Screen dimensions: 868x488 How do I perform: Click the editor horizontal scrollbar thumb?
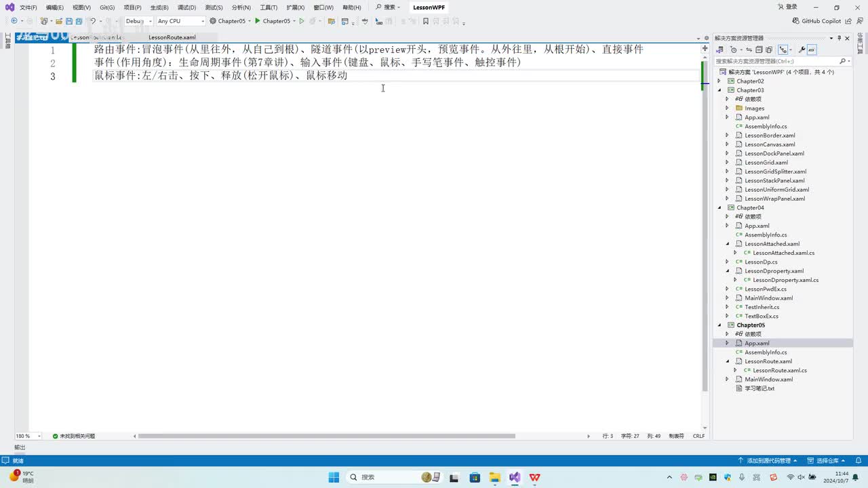coord(327,436)
